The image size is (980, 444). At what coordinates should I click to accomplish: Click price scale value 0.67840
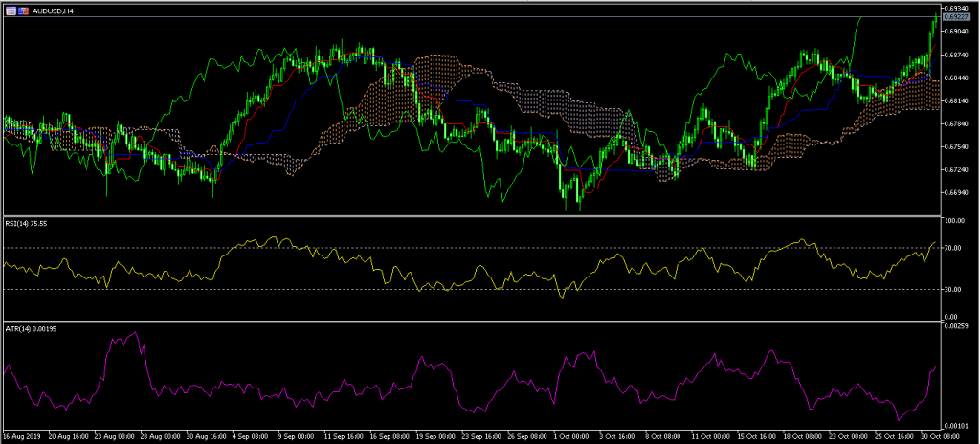point(957,123)
